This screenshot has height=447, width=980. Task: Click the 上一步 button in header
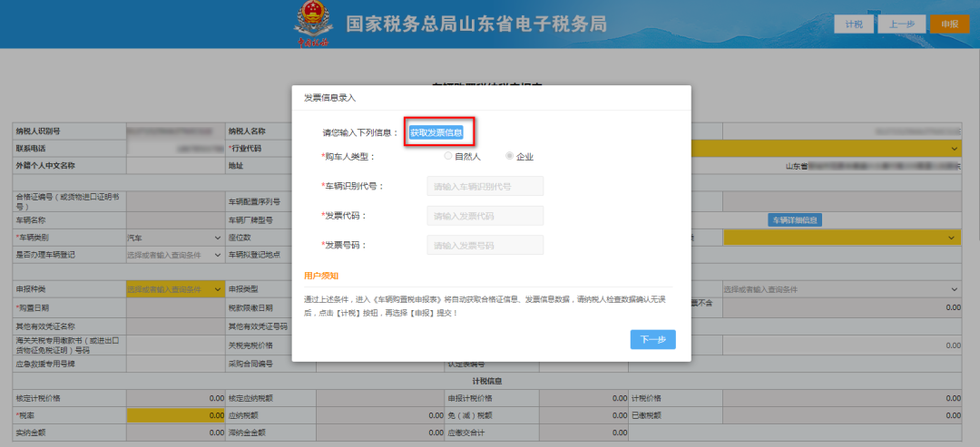902,24
